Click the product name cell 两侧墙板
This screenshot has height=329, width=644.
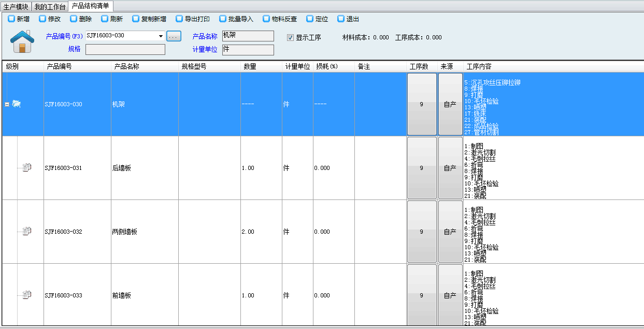pos(145,232)
